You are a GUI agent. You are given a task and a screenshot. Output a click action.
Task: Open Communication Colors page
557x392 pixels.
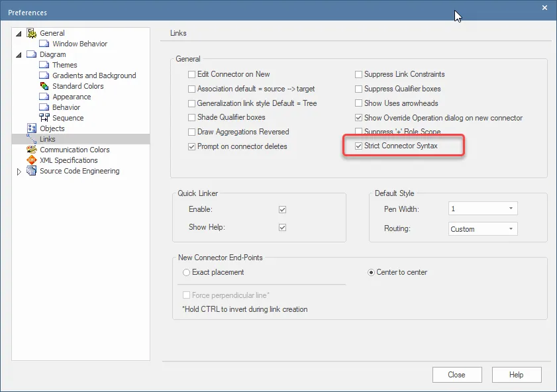[75, 150]
